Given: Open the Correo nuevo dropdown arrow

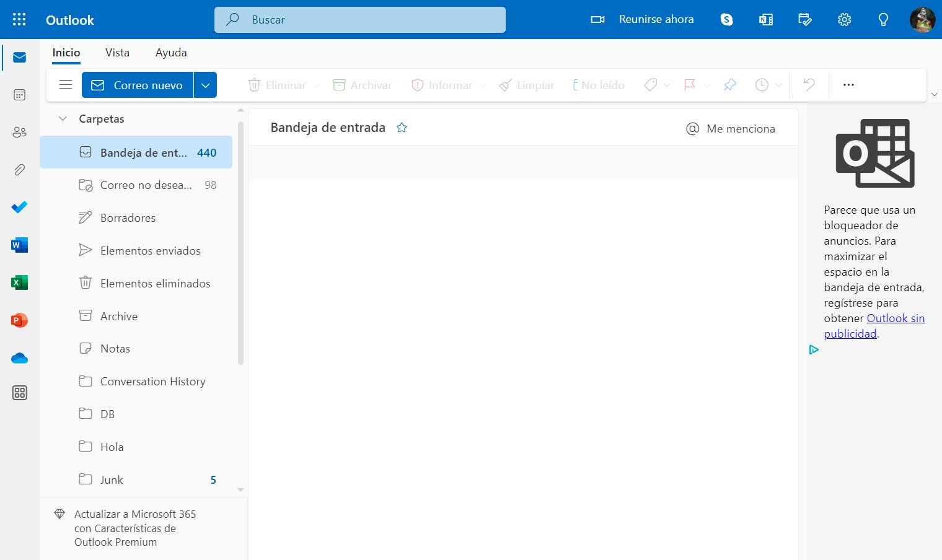Looking at the screenshot, I should (205, 85).
